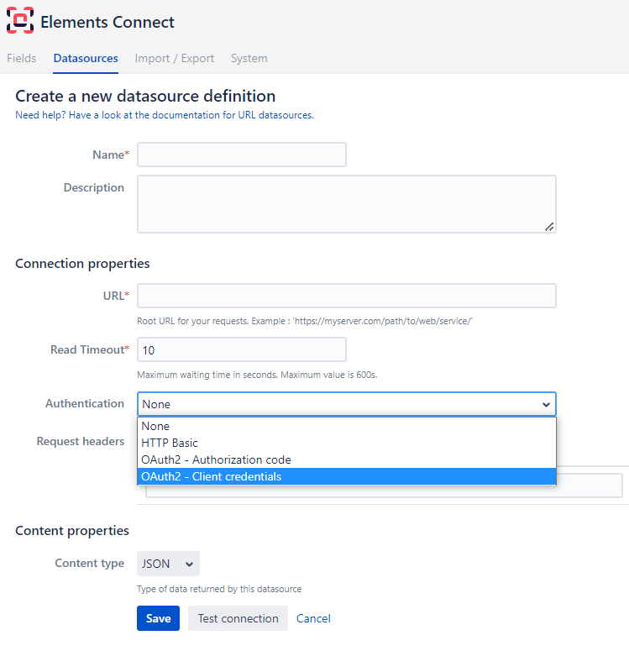Switch to the Fields tab

pyautogui.click(x=22, y=59)
